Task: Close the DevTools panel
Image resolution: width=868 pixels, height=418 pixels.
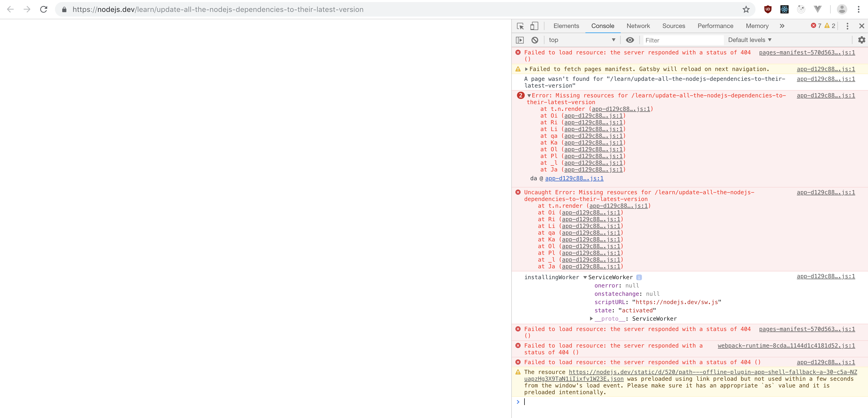Action: click(x=862, y=26)
